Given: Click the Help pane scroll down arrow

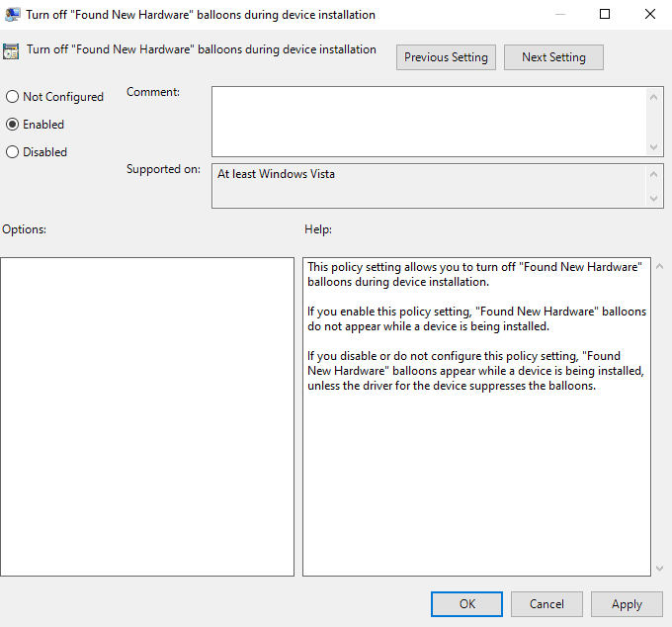Looking at the screenshot, I should pyautogui.click(x=659, y=569).
